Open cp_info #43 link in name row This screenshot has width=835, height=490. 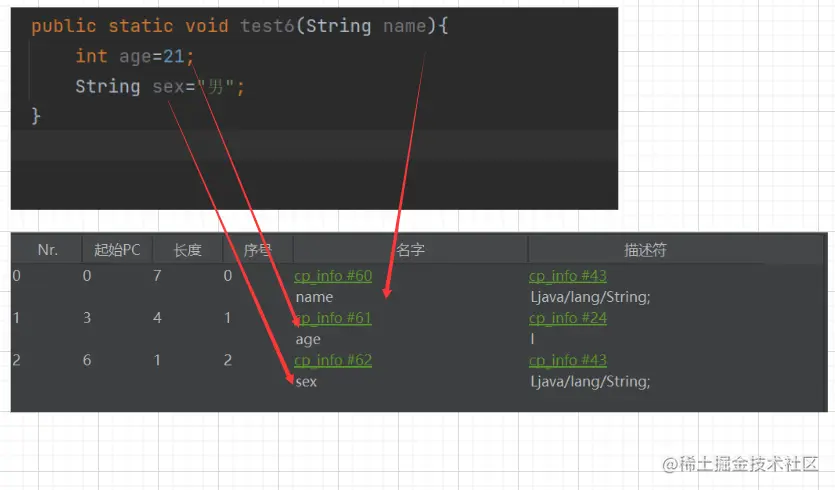pos(568,276)
